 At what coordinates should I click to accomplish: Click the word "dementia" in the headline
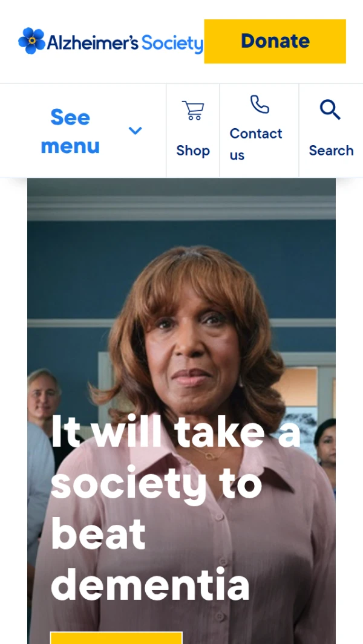tap(150, 585)
